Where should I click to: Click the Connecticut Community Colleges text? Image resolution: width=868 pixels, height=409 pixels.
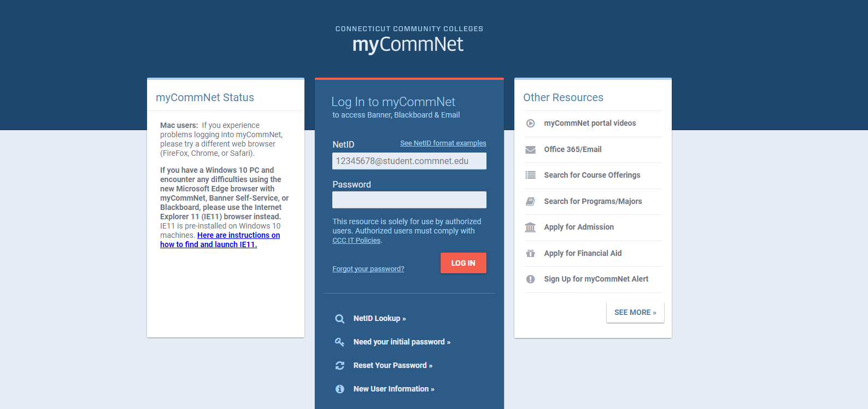(x=409, y=29)
